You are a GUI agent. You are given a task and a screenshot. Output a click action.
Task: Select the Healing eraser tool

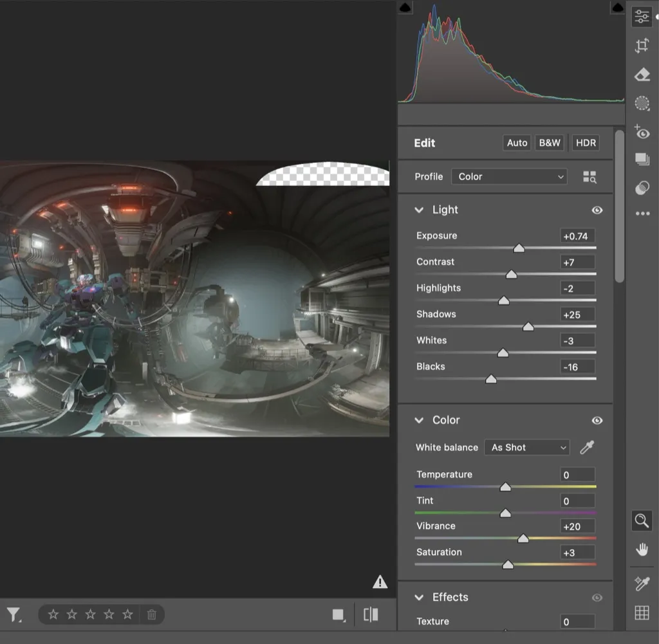click(642, 75)
